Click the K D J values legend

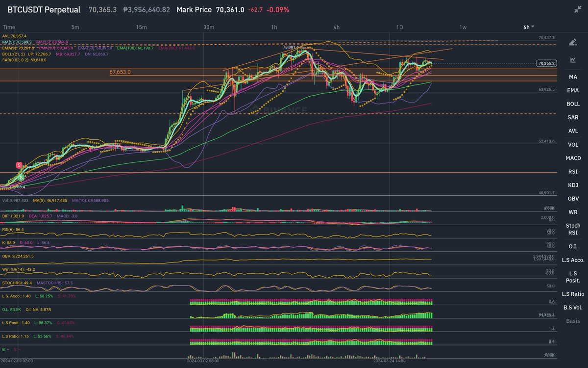coord(25,242)
